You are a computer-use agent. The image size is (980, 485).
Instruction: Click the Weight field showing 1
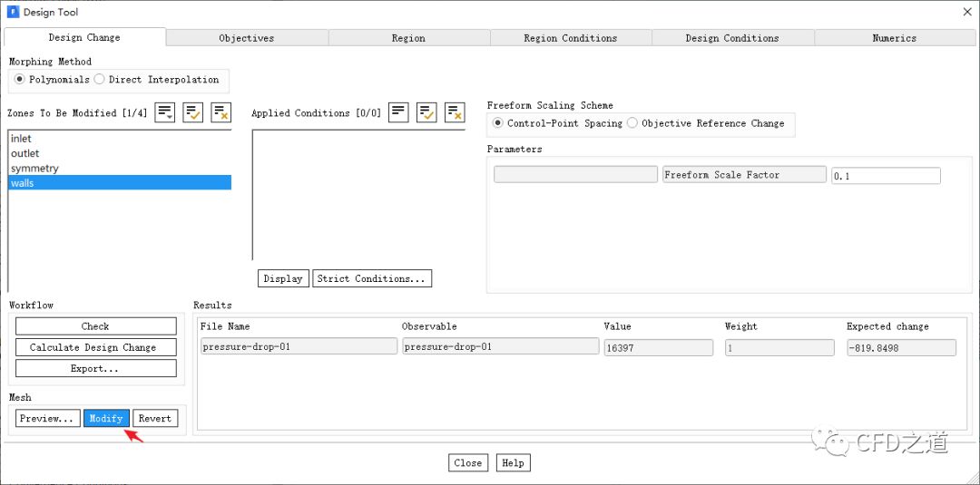[779, 348]
